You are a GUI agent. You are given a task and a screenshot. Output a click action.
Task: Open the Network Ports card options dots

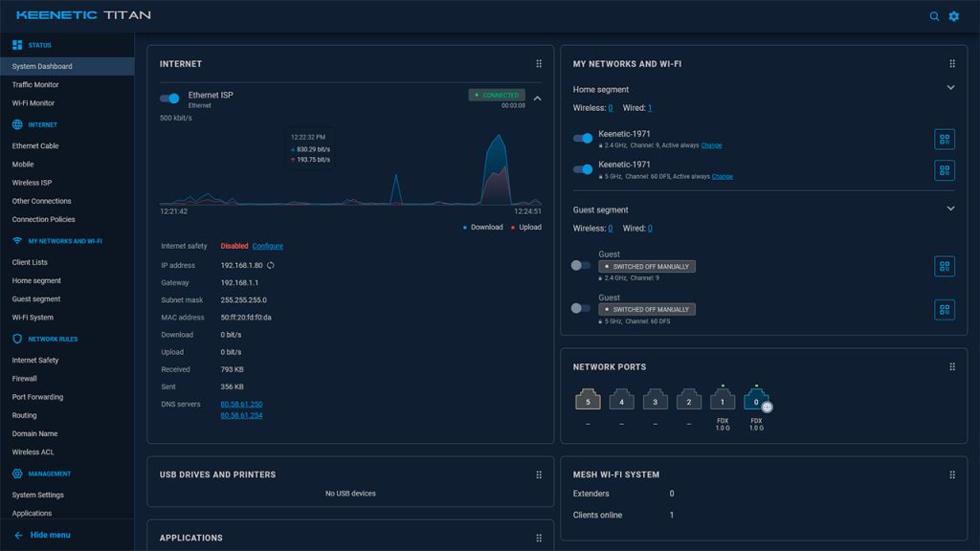click(x=952, y=366)
